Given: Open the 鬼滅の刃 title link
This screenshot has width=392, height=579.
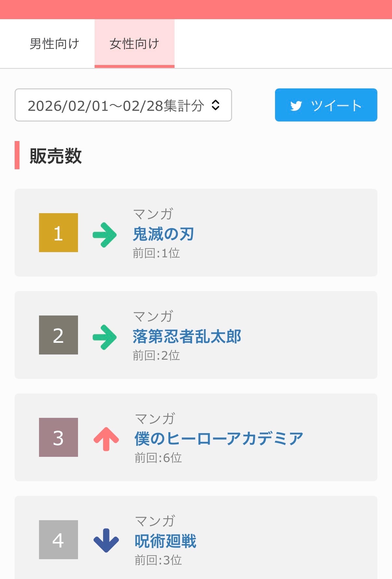Looking at the screenshot, I should [x=163, y=234].
